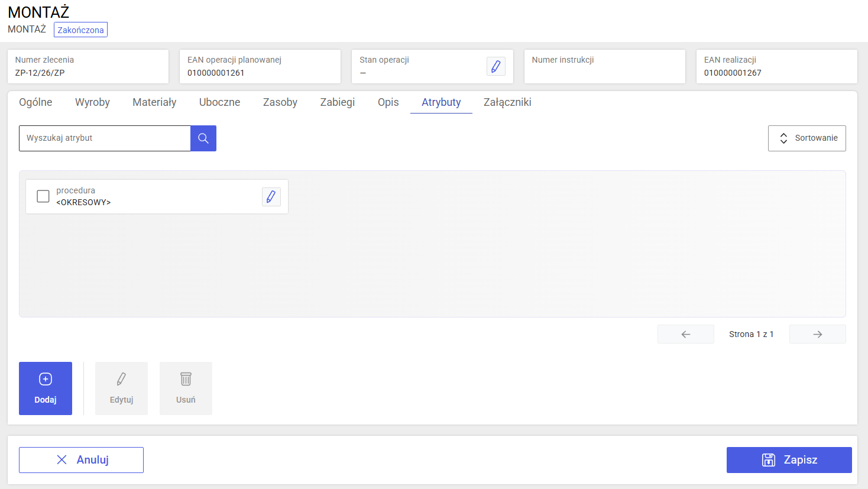Open the Zabiegi tab
Image resolution: width=868 pixels, height=489 pixels.
(x=338, y=102)
